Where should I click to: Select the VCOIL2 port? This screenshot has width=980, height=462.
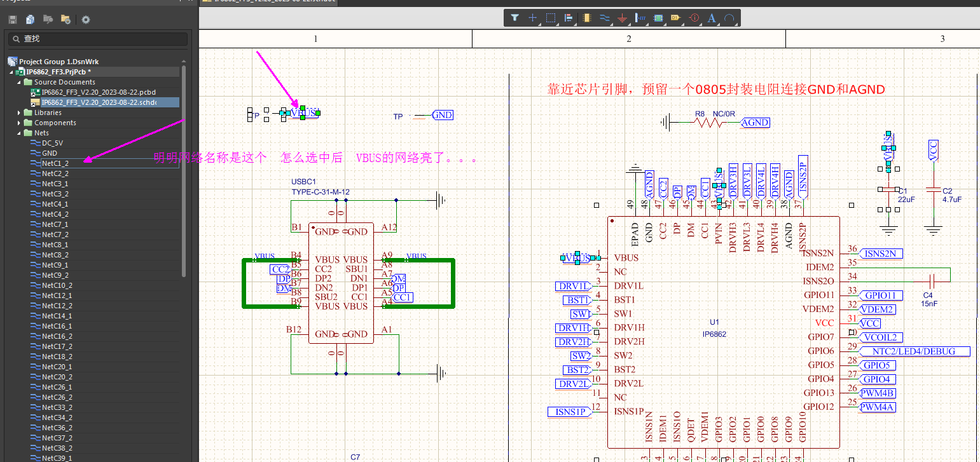point(881,337)
